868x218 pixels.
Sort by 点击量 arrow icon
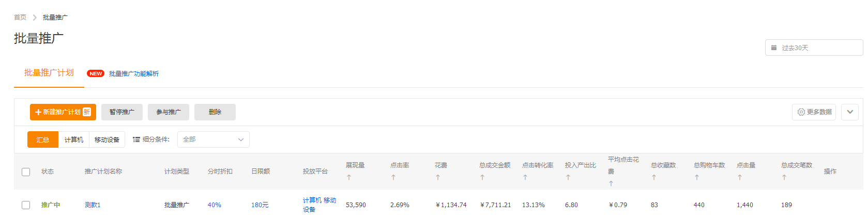click(740, 177)
